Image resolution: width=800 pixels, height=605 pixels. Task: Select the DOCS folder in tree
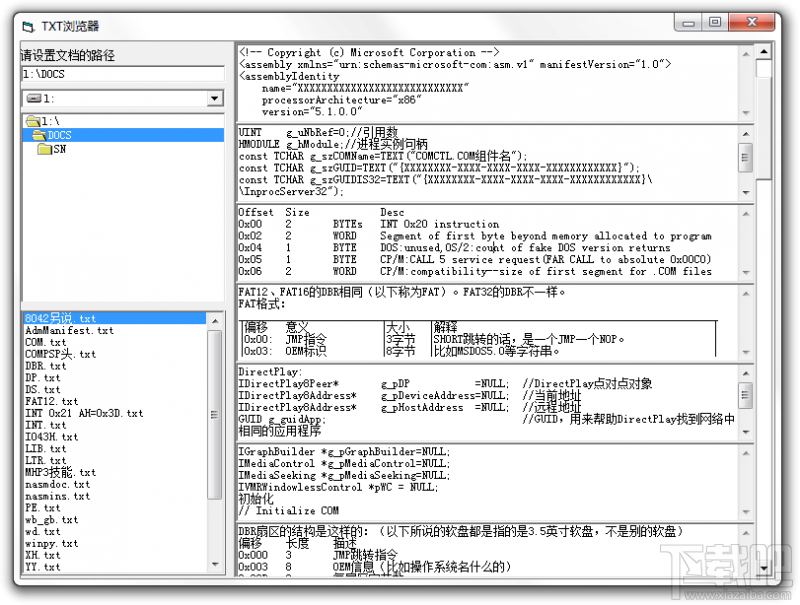123,135
